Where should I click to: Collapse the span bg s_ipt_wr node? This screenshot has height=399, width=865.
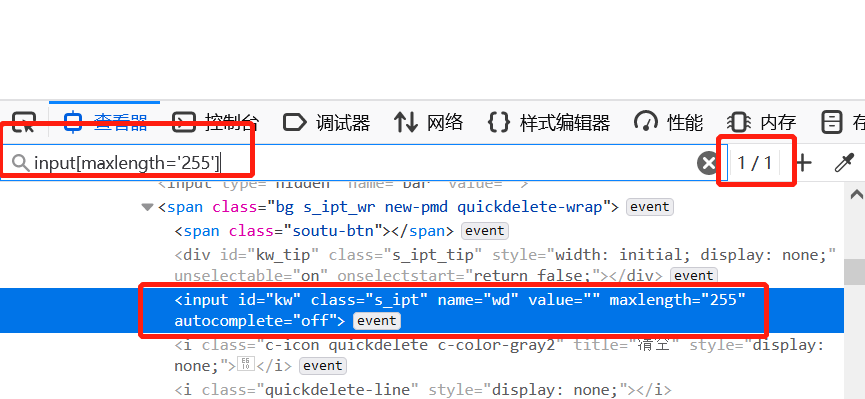point(147,208)
